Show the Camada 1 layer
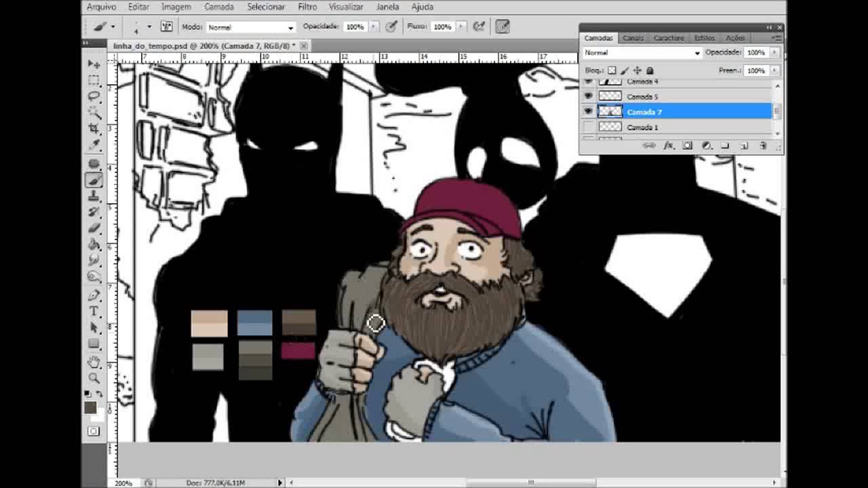868x488 pixels. pyautogui.click(x=588, y=127)
